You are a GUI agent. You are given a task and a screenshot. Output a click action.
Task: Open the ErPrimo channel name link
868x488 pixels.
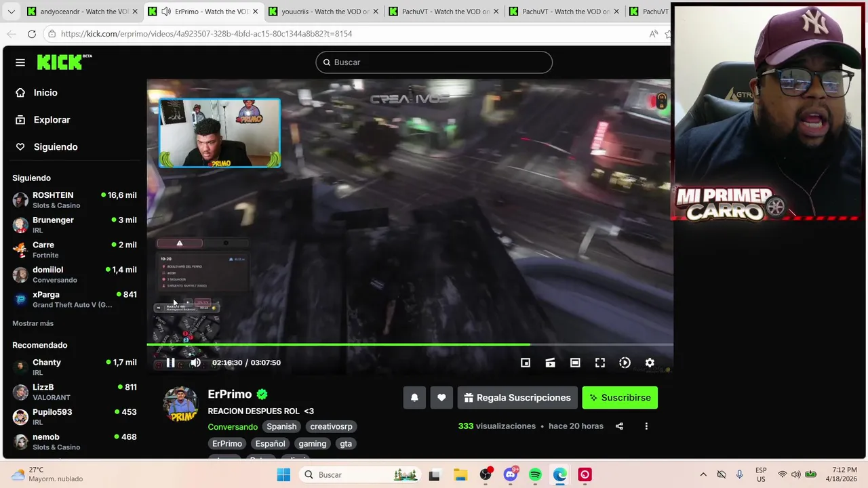click(x=230, y=394)
